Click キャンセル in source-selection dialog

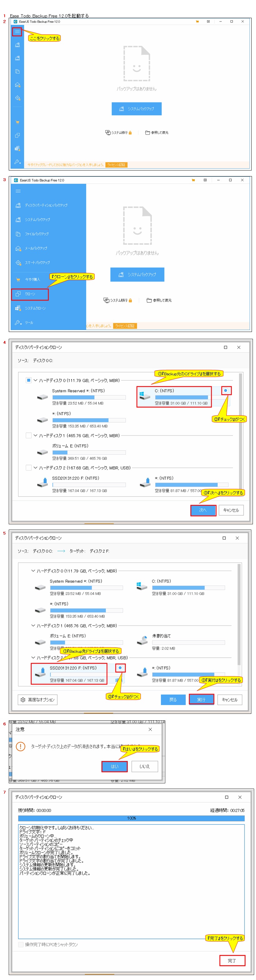click(231, 510)
